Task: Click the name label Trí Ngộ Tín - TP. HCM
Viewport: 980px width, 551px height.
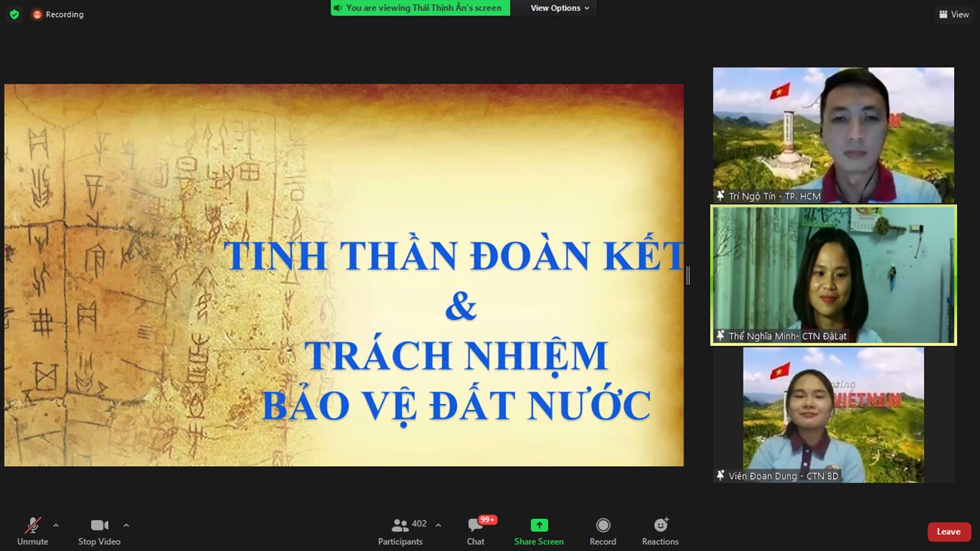Action: pyautogui.click(x=775, y=197)
